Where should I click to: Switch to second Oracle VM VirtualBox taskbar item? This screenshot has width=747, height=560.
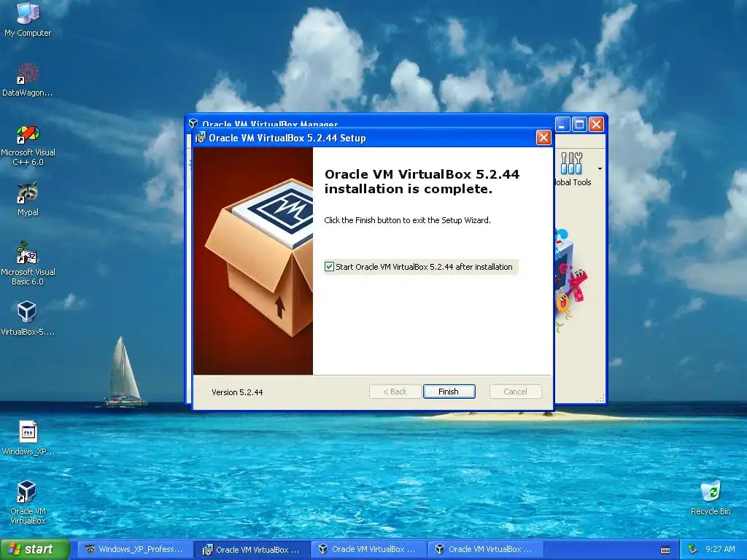368,549
